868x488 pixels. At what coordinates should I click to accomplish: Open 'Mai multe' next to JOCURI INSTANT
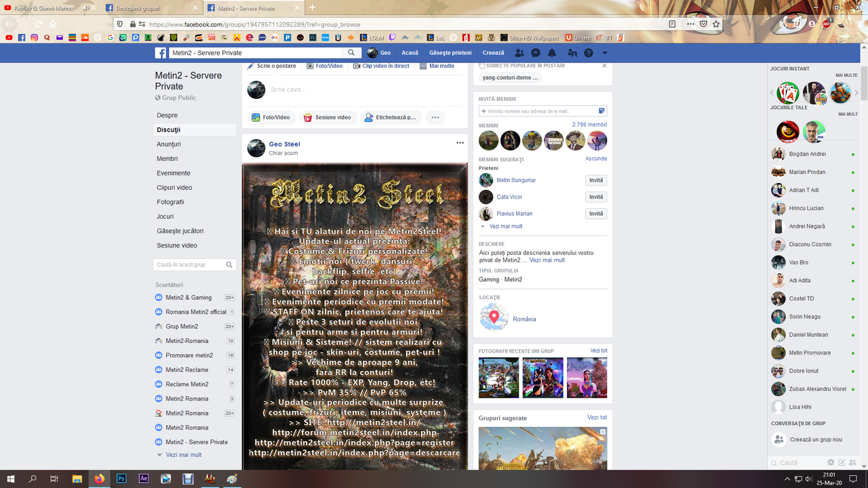click(846, 75)
